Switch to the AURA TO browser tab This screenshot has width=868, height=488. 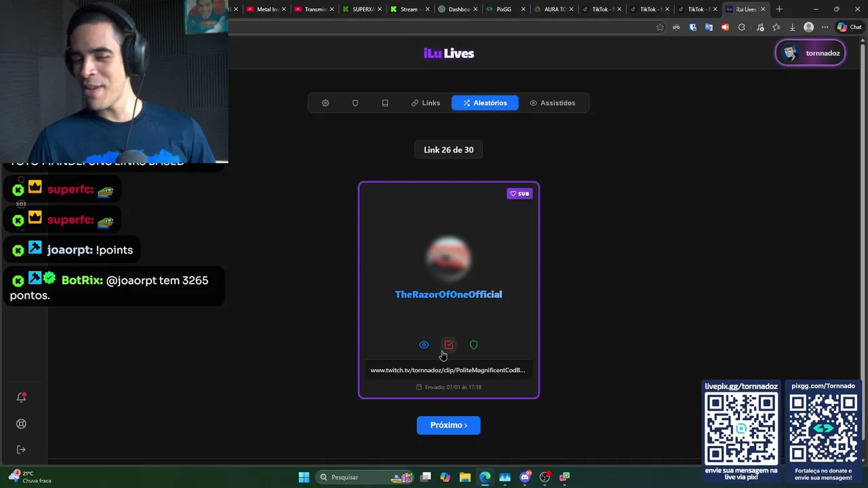tap(552, 9)
